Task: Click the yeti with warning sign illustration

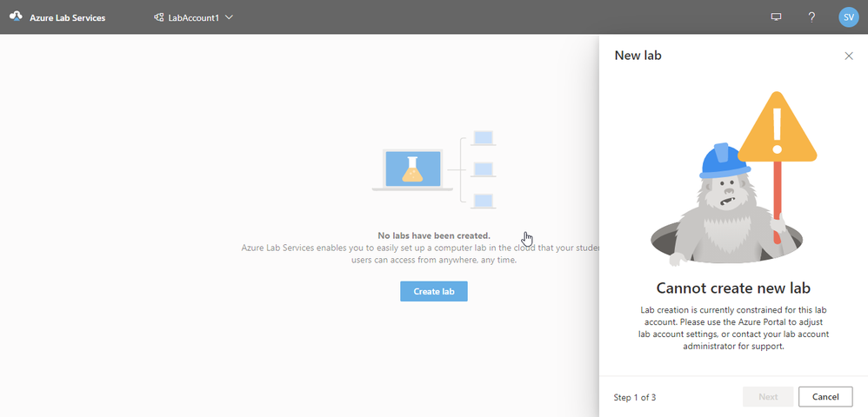Action: click(733, 177)
